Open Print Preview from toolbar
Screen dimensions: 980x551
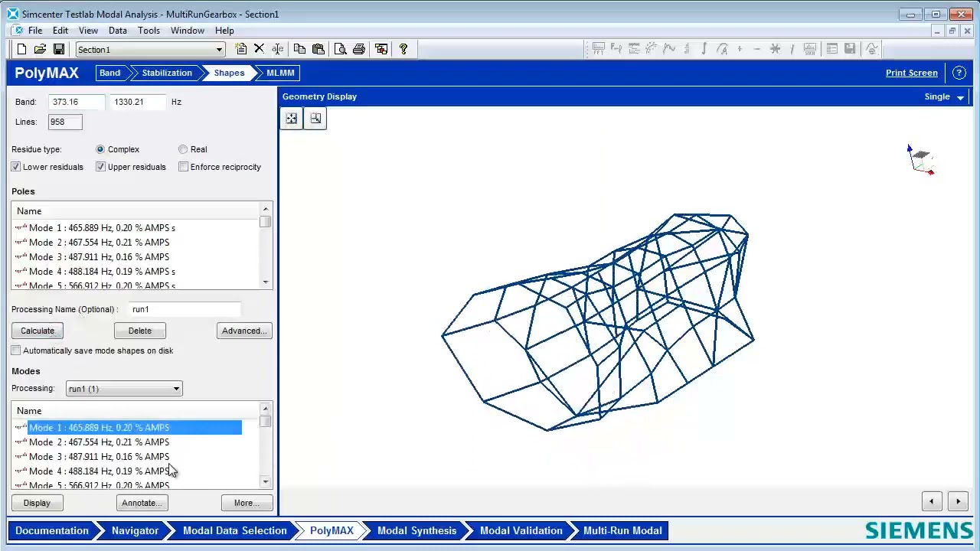340,49
